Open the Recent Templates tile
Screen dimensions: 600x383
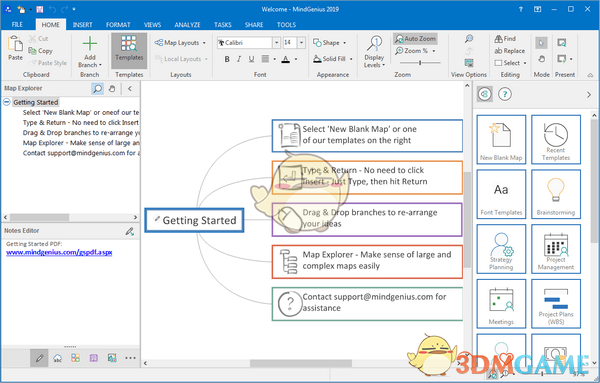click(x=556, y=140)
